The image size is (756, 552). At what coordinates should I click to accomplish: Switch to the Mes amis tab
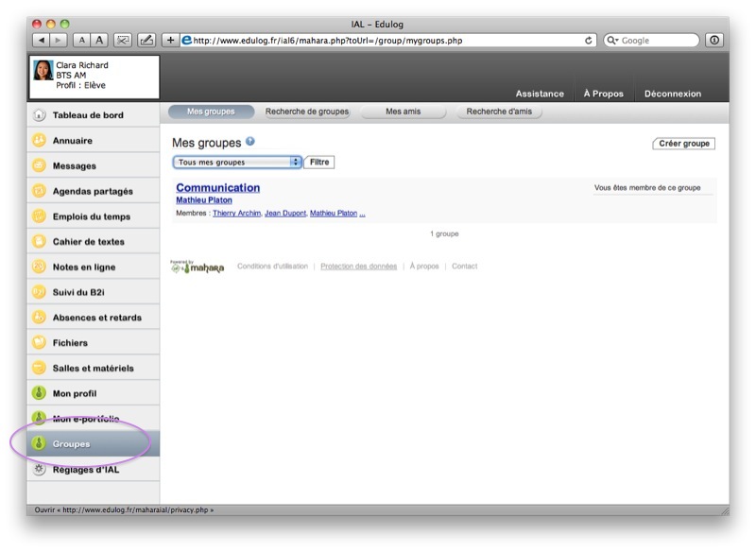tap(404, 112)
